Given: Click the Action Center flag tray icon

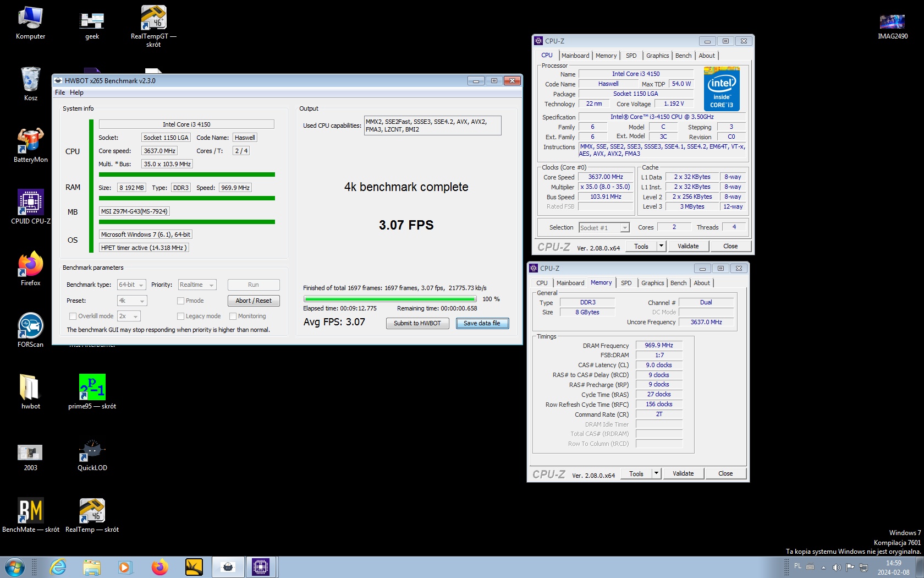Looking at the screenshot, I should point(850,567).
